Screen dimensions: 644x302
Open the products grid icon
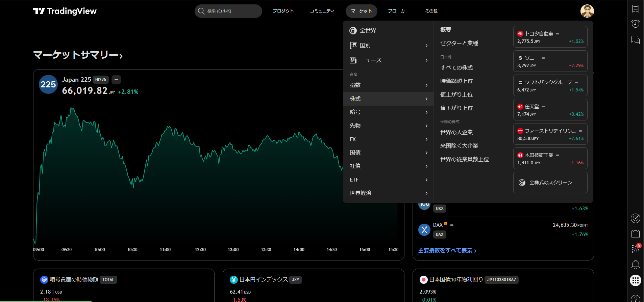pyautogui.click(x=636, y=280)
